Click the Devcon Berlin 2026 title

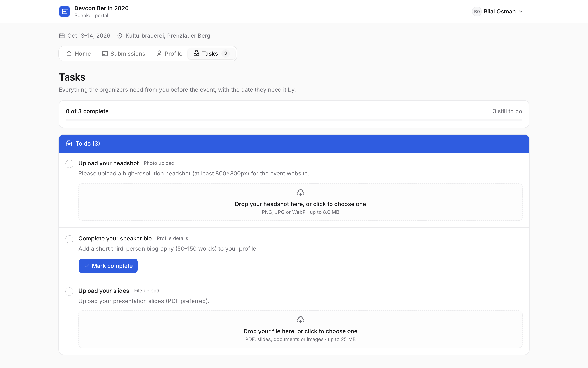[x=101, y=8]
